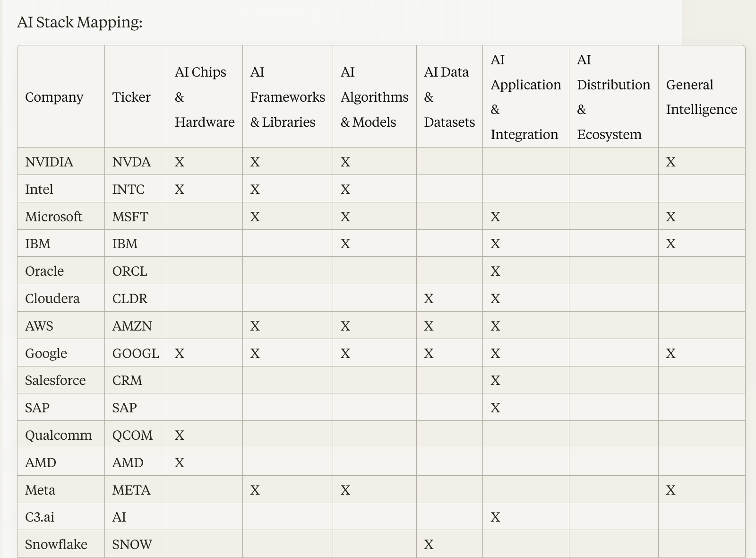This screenshot has width=756, height=558.
Task: Click the Salesforce company cell
Action: [x=55, y=380]
